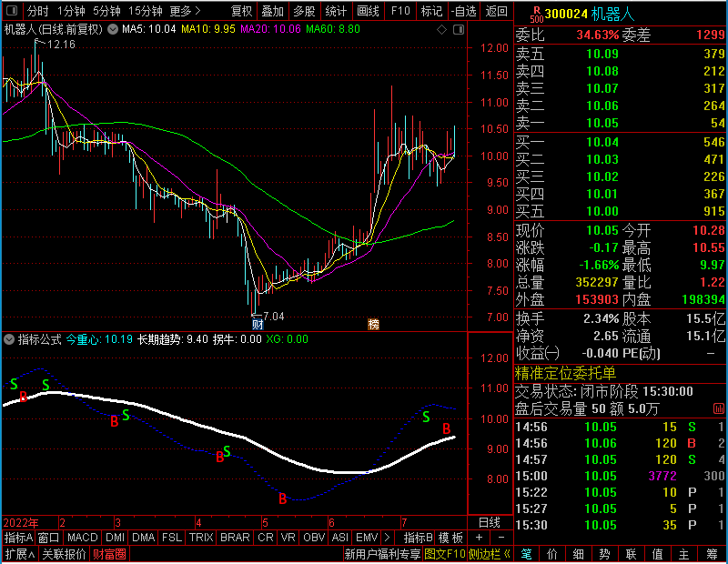
Task: Click the 标记 mark button
Action: point(431,10)
